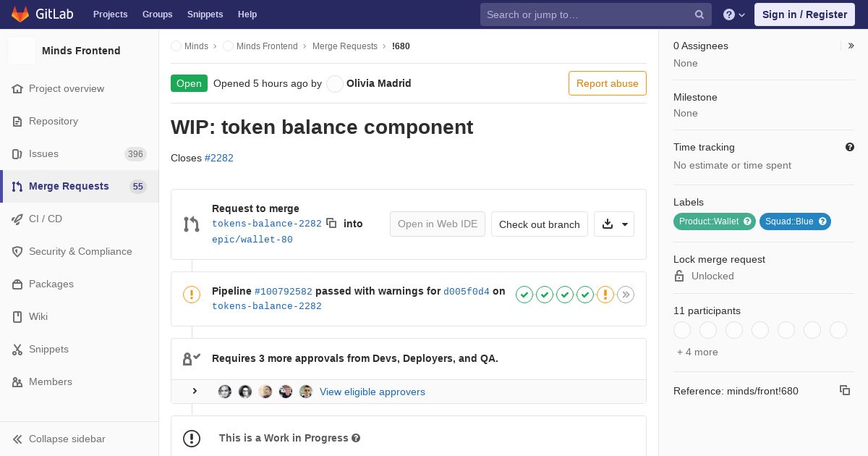Click fourth passed pipeline stage icon

click(x=585, y=295)
